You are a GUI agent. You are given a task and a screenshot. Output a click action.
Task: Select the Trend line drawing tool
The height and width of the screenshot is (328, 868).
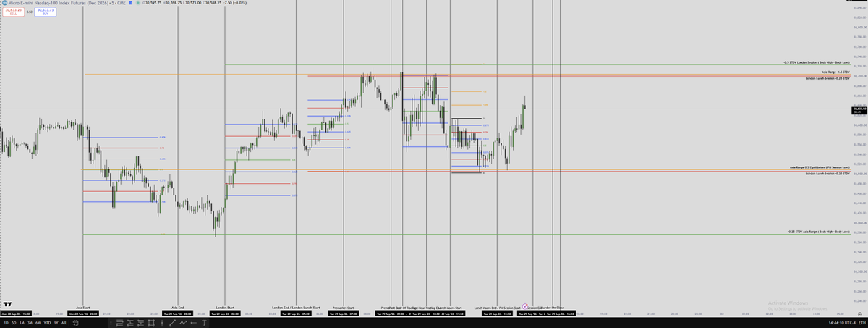pos(172,323)
